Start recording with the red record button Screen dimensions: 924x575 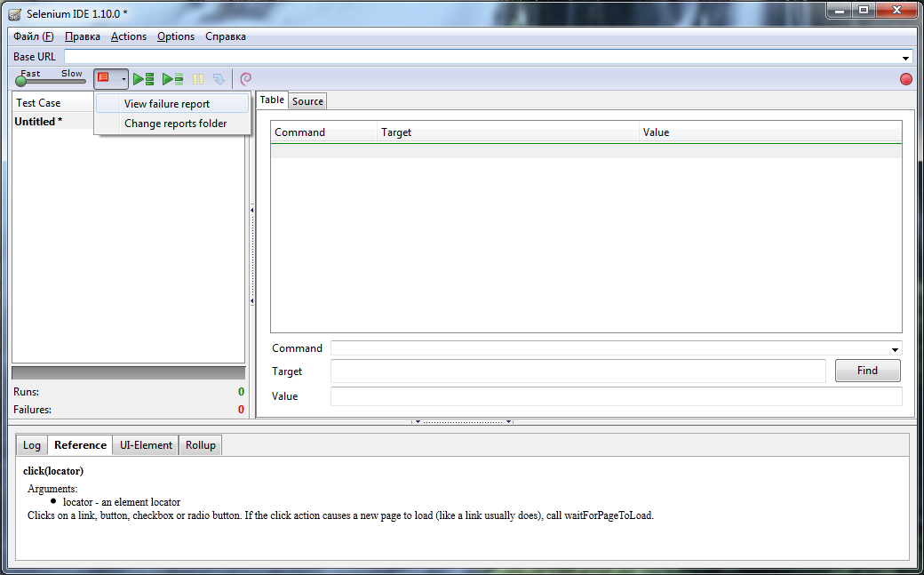click(x=905, y=78)
